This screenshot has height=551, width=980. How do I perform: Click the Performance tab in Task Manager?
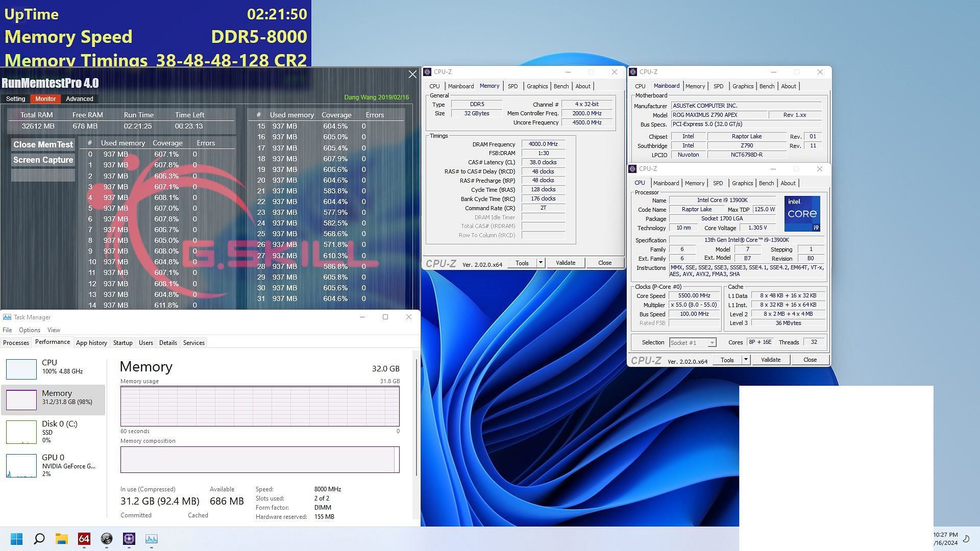(x=52, y=342)
